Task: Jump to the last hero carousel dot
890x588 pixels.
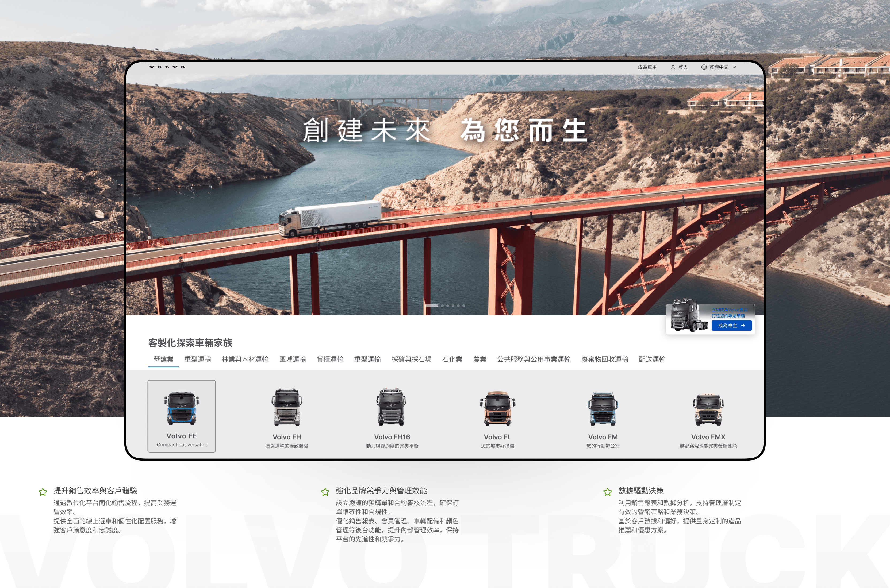Action: 464,305
